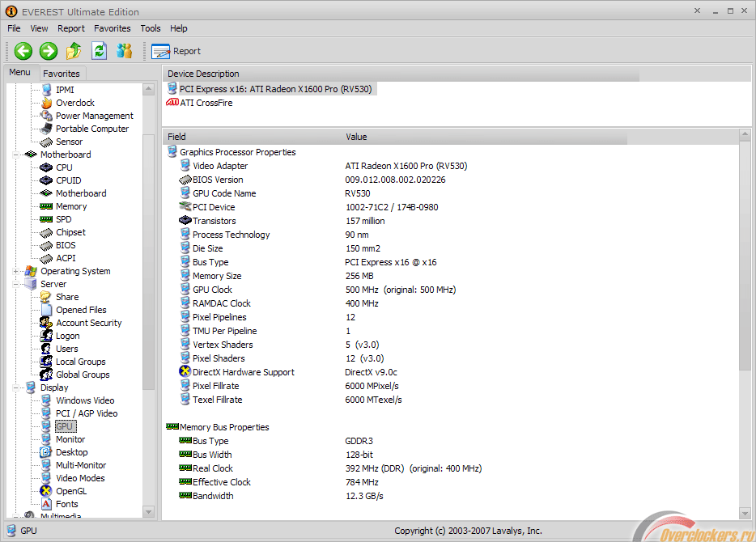
Task: Select the Desktop icon item
Action: 46,453
